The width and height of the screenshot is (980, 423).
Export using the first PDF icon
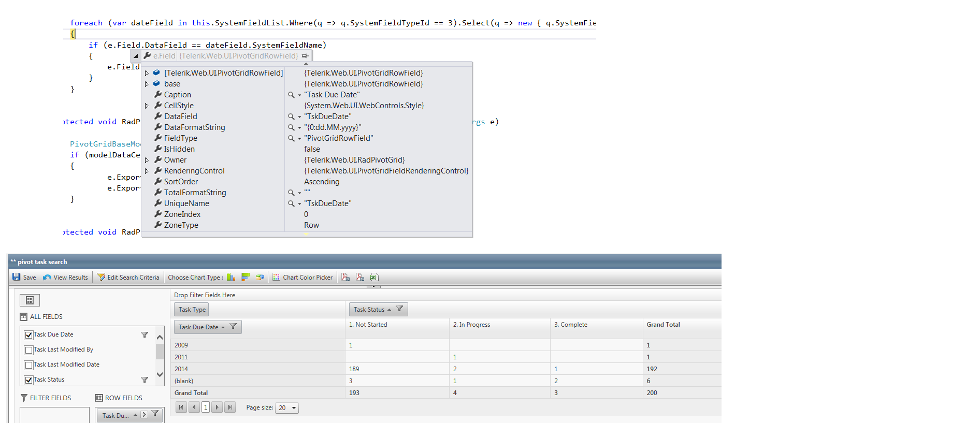pos(345,277)
